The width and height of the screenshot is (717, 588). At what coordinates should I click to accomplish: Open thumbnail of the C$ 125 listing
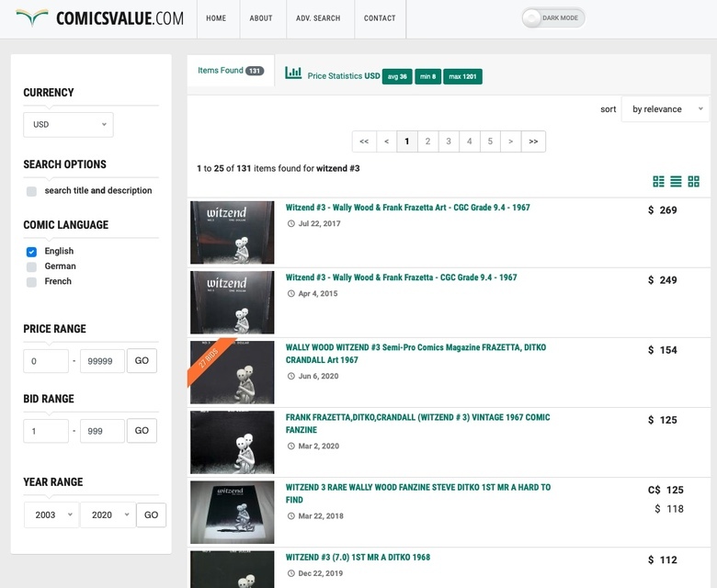[233, 512]
